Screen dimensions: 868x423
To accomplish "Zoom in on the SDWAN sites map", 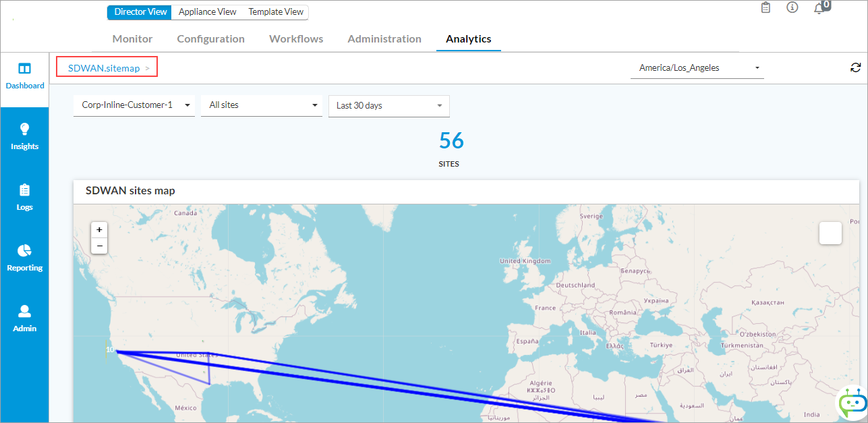I will coord(99,229).
